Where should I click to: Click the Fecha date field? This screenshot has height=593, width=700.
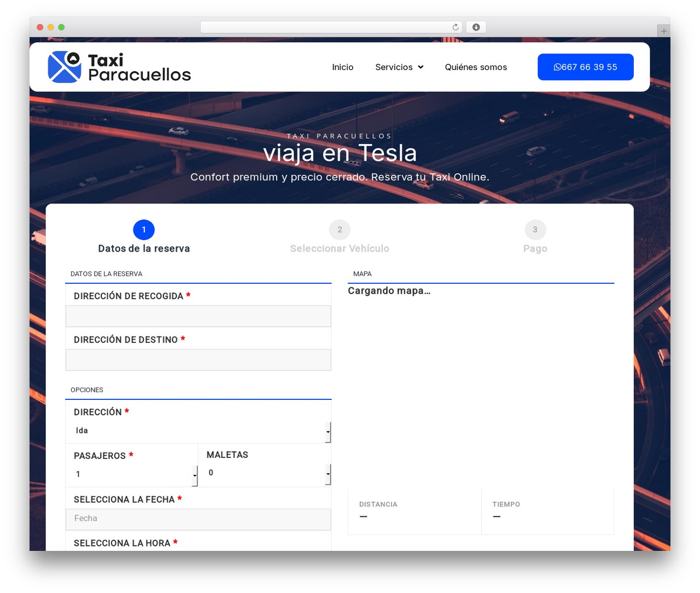tap(199, 519)
